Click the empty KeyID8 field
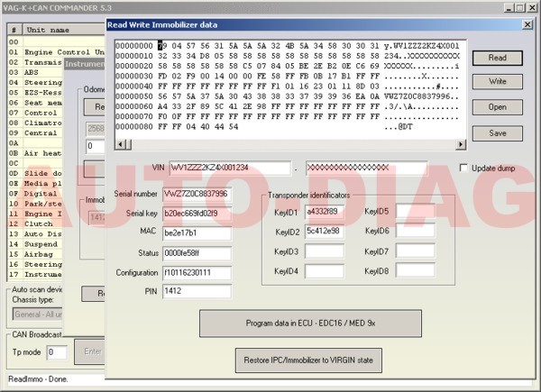Screen dimensions: 541x392 tap(415, 270)
